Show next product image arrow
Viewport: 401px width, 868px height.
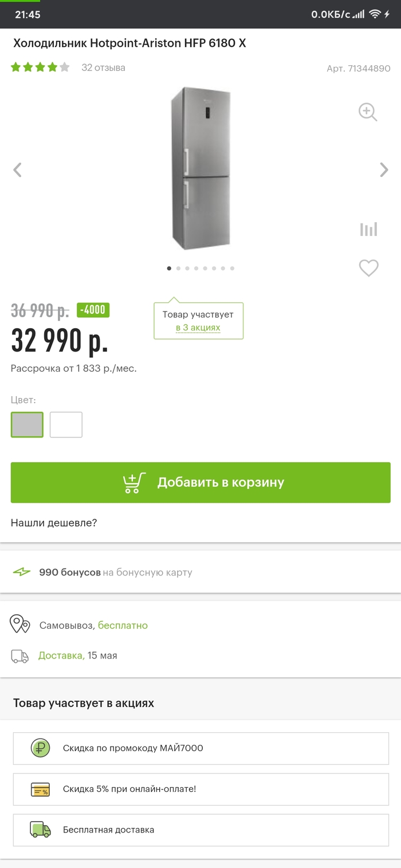pos(384,169)
